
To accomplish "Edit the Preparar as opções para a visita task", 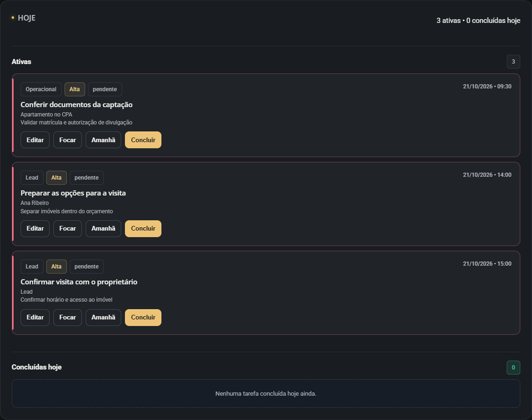I will [35, 228].
